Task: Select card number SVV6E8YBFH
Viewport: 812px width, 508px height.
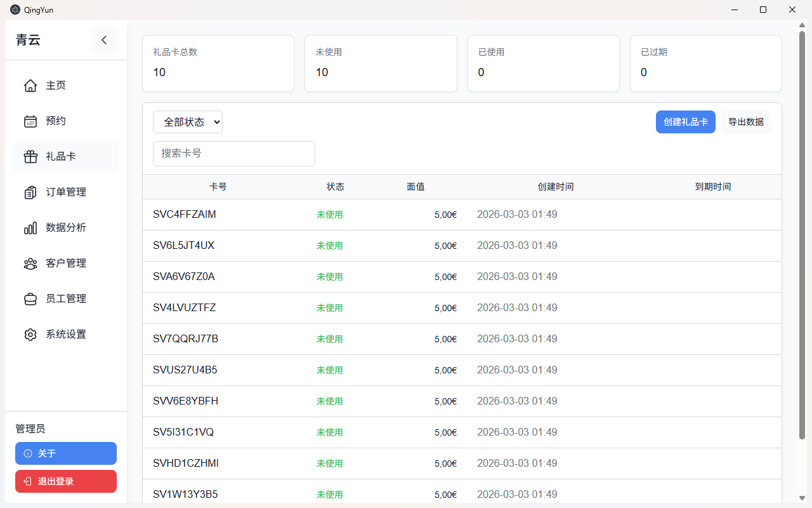Action: pyautogui.click(x=186, y=401)
